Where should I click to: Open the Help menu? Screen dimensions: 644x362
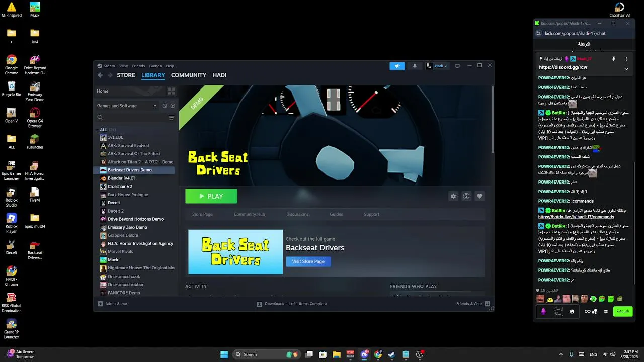[170, 66]
